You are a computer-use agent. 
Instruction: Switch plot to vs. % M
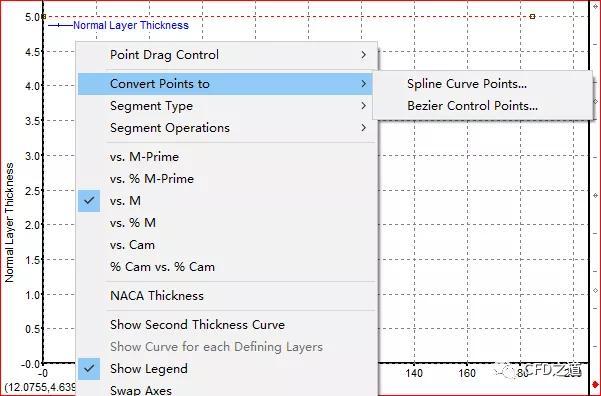pos(225,223)
